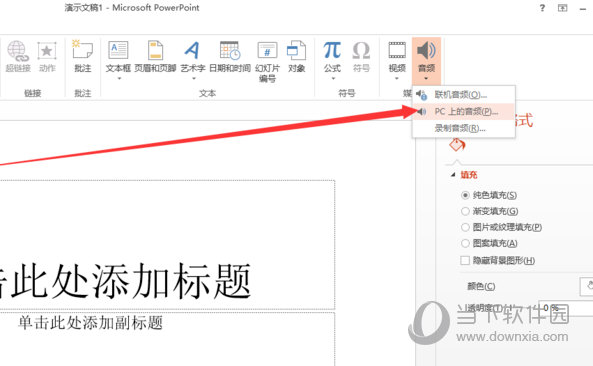Select Gradient fill (渐变填充) radio button

click(x=465, y=211)
